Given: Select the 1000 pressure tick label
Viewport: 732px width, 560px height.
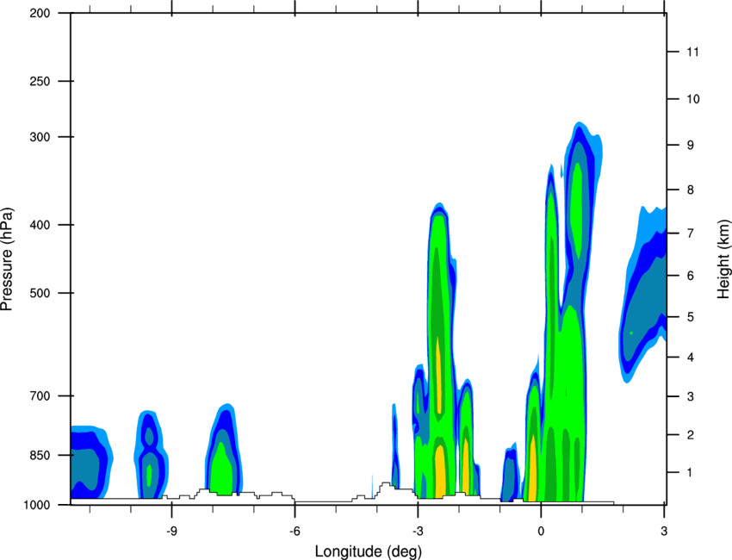Looking at the screenshot, I should (36, 505).
